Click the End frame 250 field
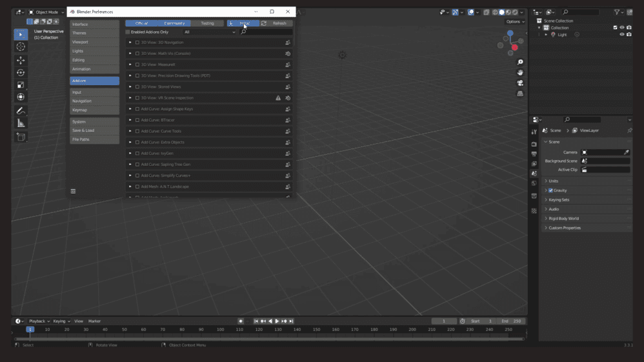 tap(511, 321)
